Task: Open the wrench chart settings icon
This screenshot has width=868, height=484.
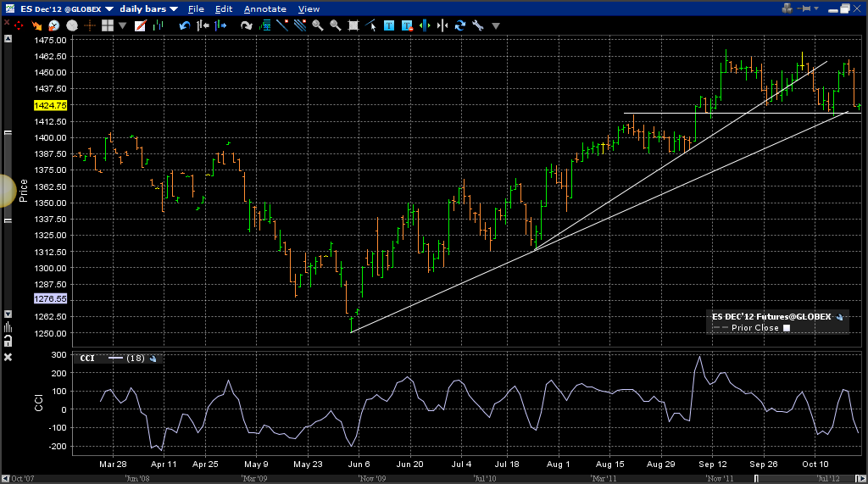Action: 478,25
